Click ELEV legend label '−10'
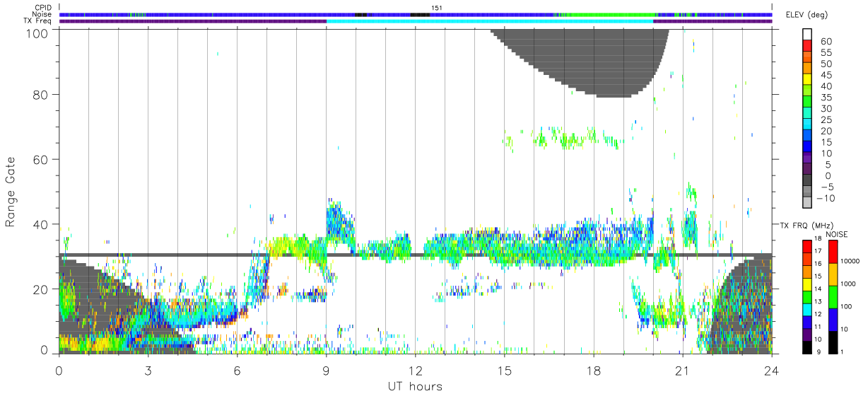Image resolution: width=868 pixels, height=401 pixels. click(x=826, y=198)
